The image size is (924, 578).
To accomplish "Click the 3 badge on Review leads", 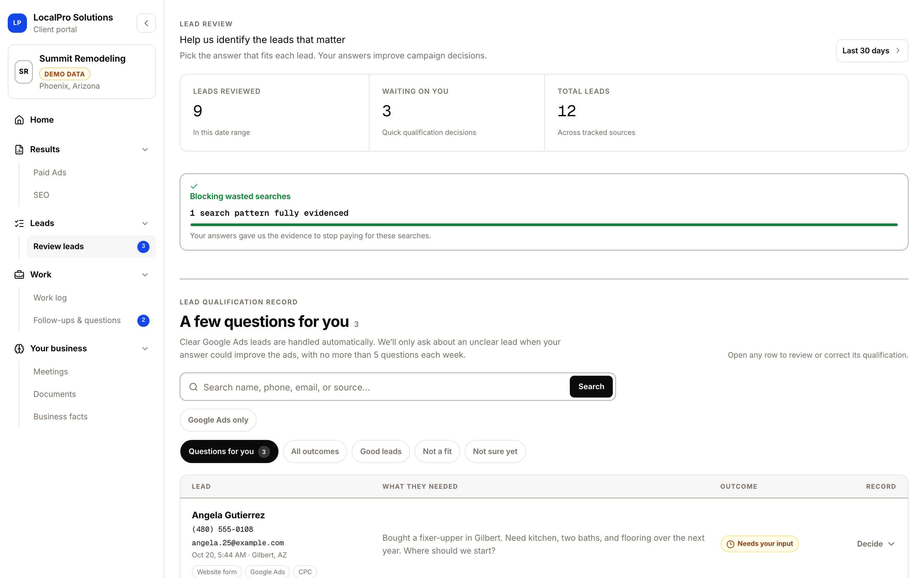I will pyautogui.click(x=143, y=247).
